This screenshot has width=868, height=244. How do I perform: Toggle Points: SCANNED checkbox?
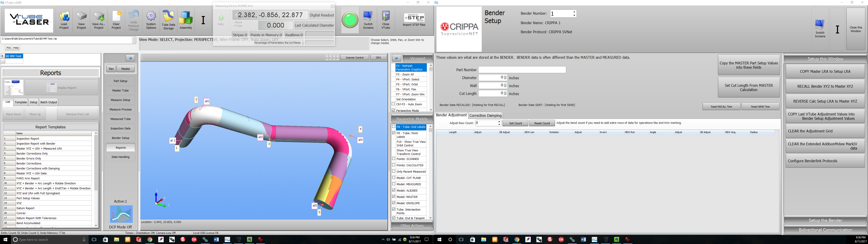(394, 159)
